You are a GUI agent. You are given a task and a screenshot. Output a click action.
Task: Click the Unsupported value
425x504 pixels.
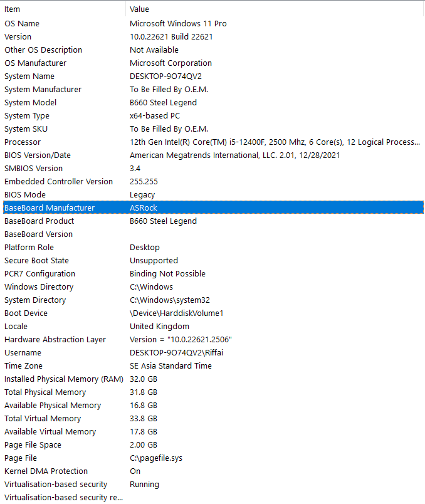[154, 261]
